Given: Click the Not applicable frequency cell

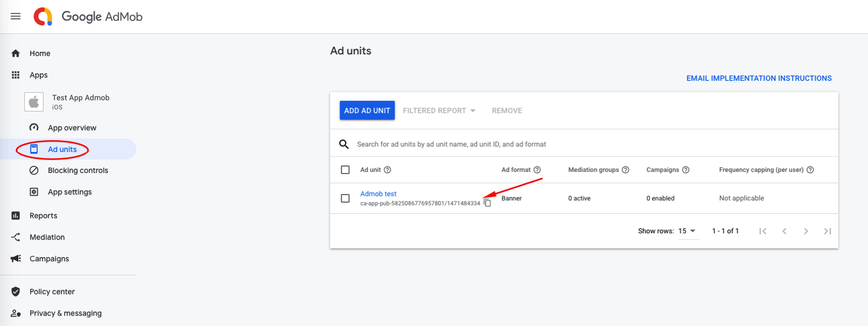Looking at the screenshot, I should (741, 198).
